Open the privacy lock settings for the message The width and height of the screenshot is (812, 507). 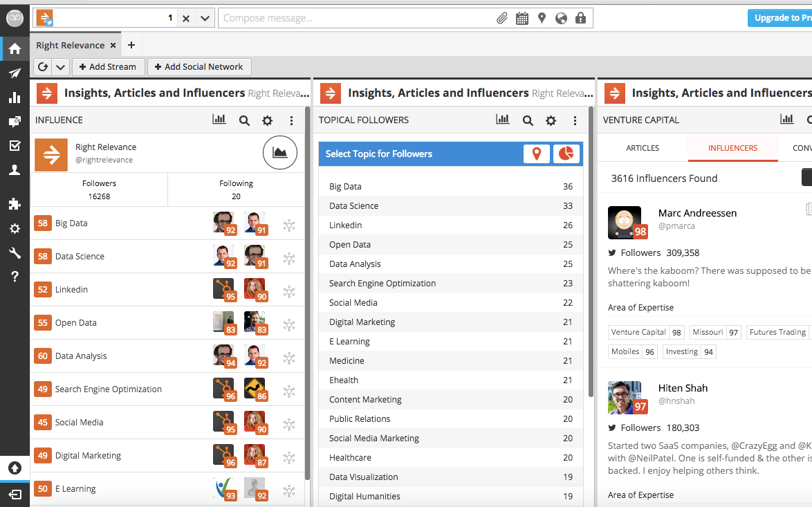pyautogui.click(x=581, y=18)
